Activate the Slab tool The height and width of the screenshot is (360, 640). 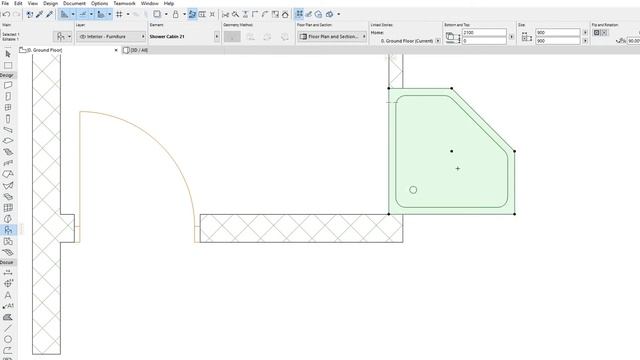pyautogui.click(x=8, y=141)
